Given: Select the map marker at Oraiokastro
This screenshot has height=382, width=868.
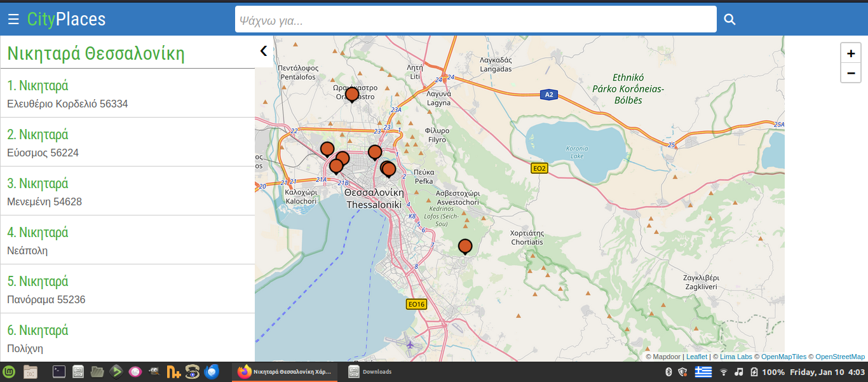Looking at the screenshot, I should [351, 95].
